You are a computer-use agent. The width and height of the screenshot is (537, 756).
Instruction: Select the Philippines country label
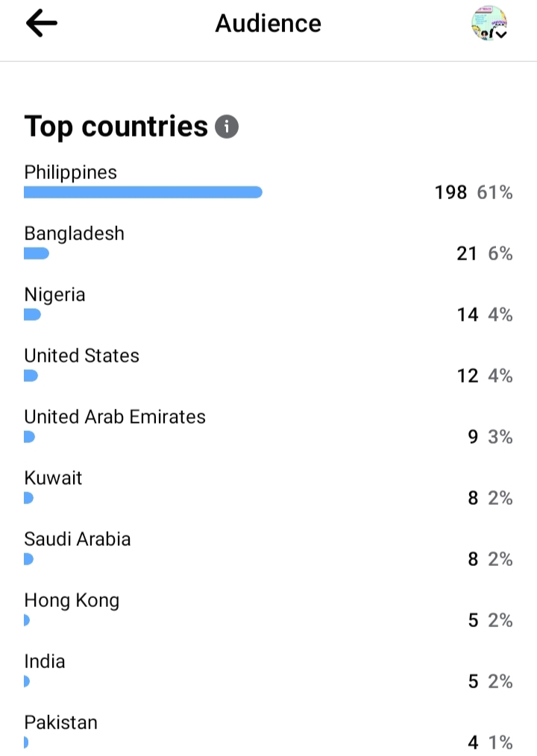[71, 172]
